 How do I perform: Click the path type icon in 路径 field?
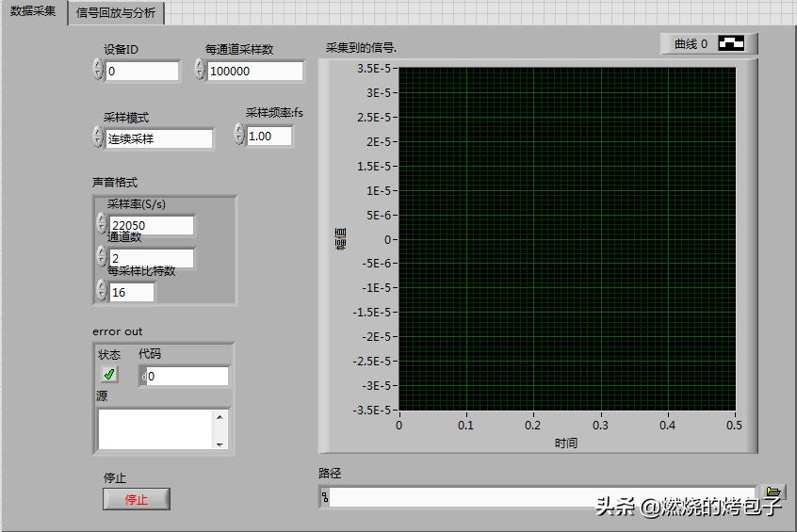coord(325,497)
